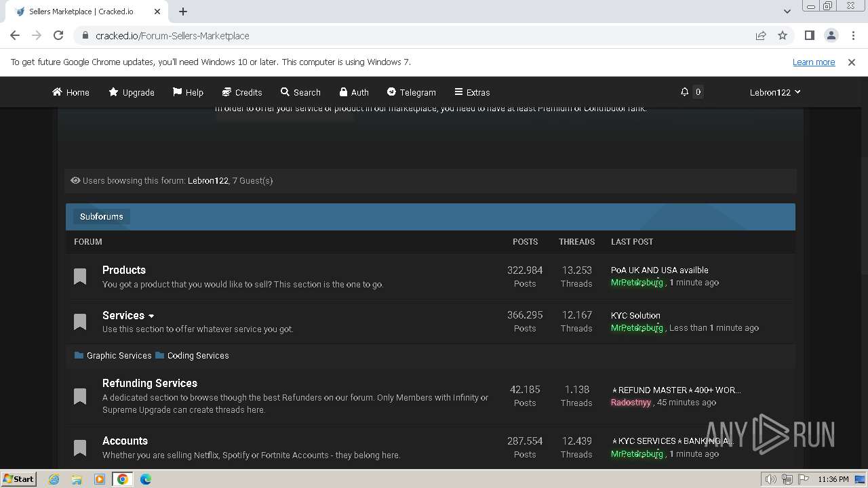Expand the Services subforum arrow
This screenshot has height=488, width=868.
(x=151, y=316)
